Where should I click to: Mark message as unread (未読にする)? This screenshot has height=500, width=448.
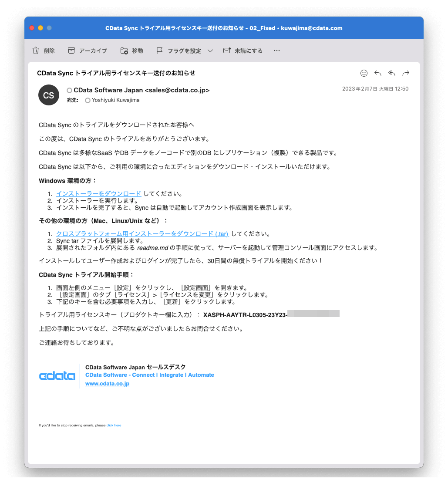(243, 51)
